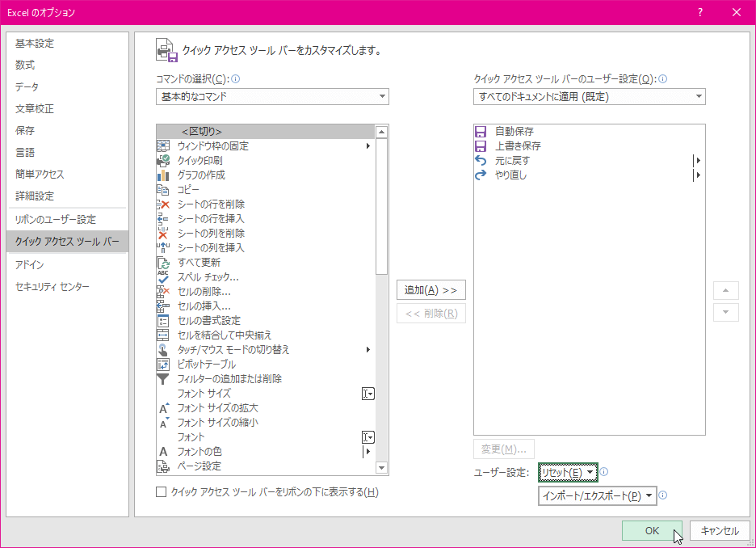The width and height of the screenshot is (756, 548).
Task: Select the シートの行を削除 icon
Action: [163, 204]
